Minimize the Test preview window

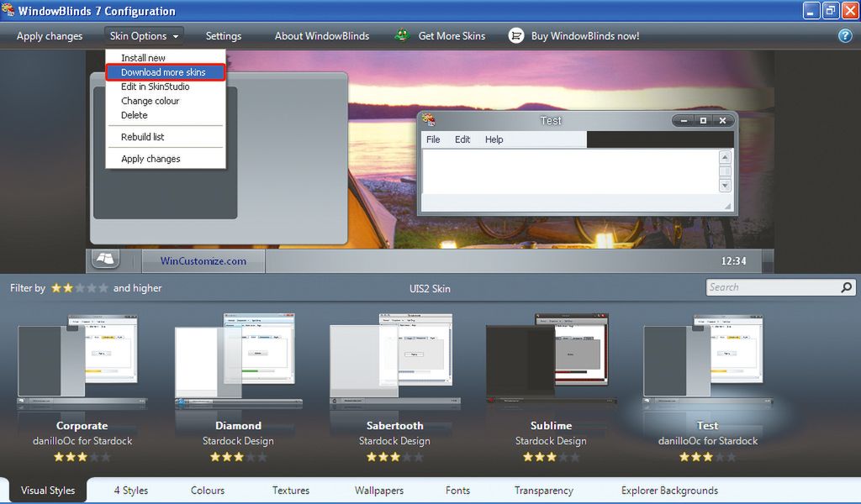click(x=684, y=121)
